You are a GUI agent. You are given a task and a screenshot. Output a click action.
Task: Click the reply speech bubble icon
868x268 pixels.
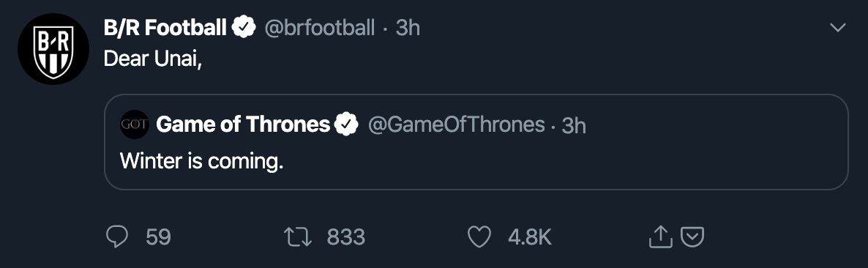click(117, 237)
